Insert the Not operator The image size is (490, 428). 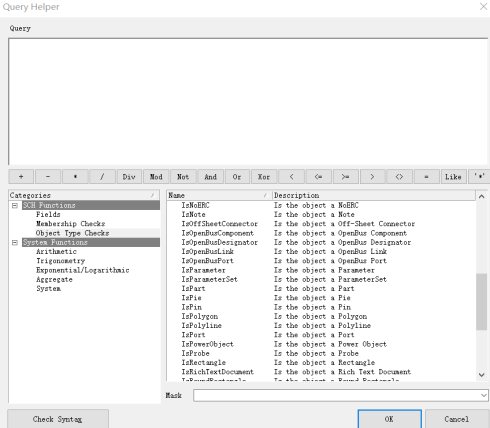click(x=183, y=177)
